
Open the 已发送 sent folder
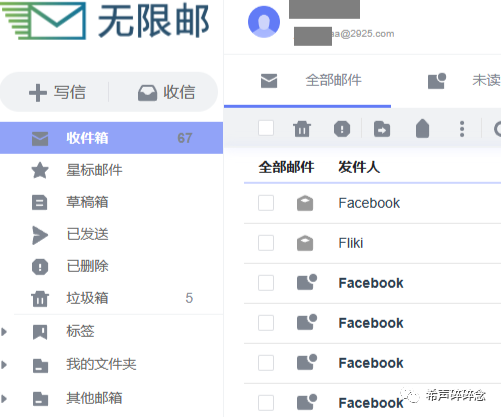click(x=87, y=234)
